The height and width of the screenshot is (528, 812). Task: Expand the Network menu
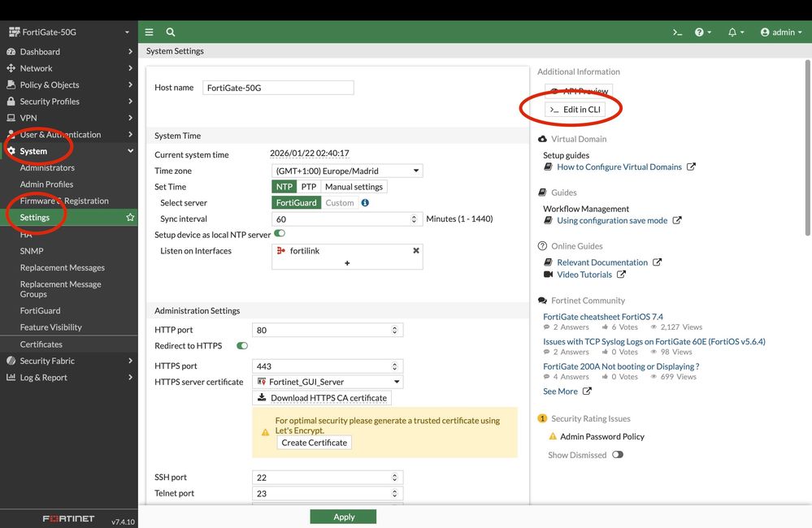click(x=69, y=68)
